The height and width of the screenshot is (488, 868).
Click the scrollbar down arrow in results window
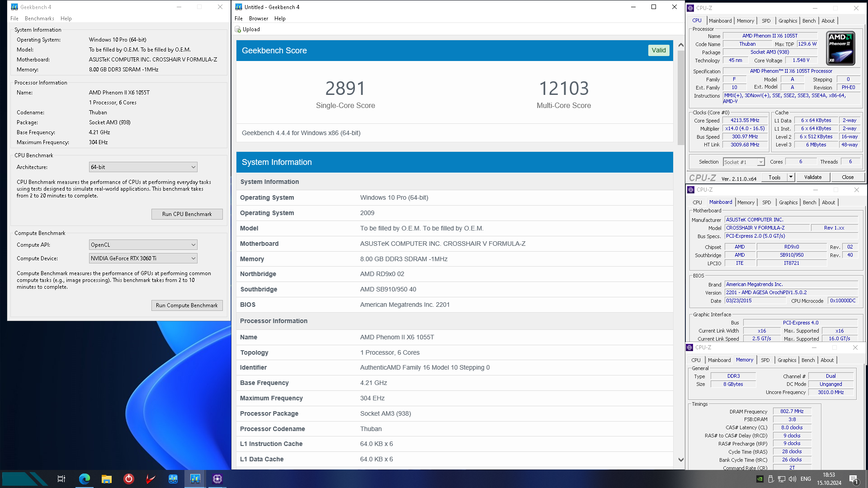point(681,460)
